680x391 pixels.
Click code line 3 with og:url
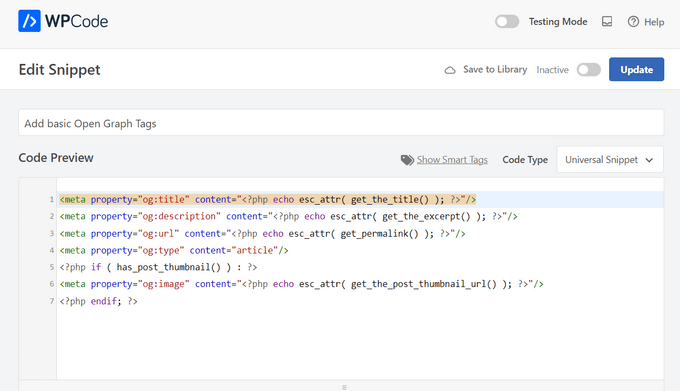click(x=262, y=234)
